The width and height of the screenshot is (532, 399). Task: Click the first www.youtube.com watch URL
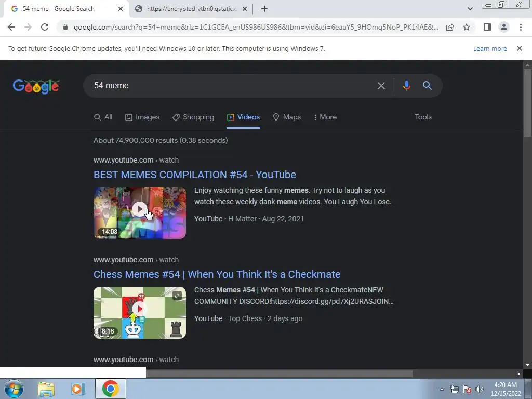136,160
